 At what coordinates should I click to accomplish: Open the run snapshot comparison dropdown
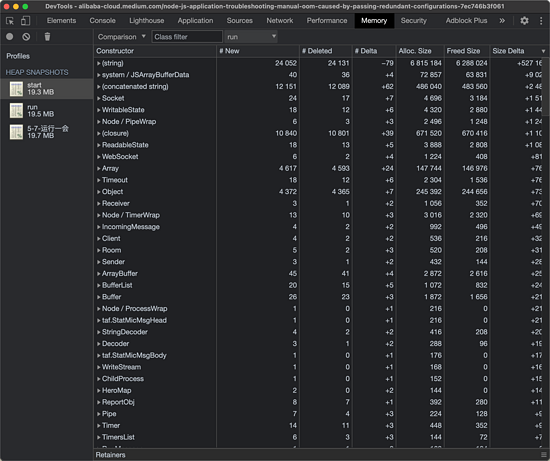coord(251,37)
